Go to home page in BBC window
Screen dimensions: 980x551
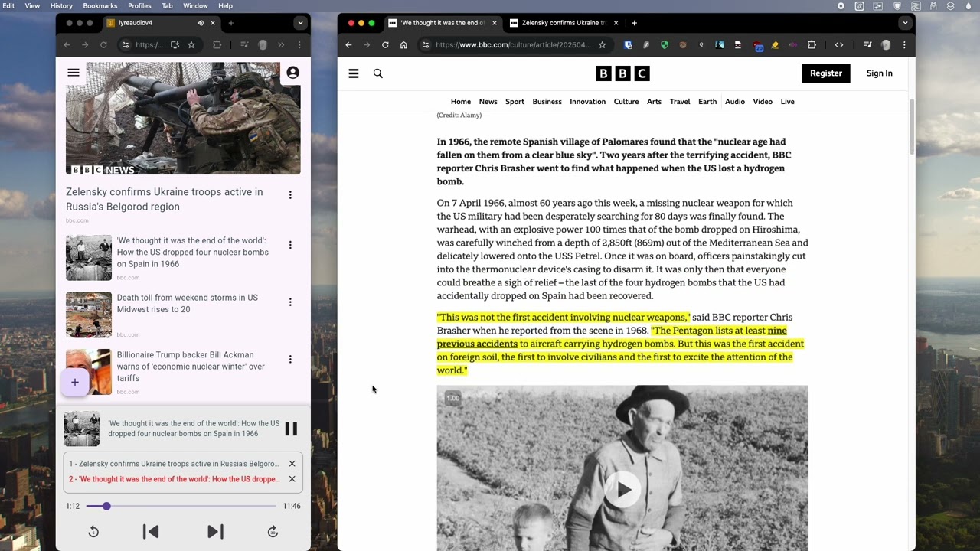click(403, 45)
